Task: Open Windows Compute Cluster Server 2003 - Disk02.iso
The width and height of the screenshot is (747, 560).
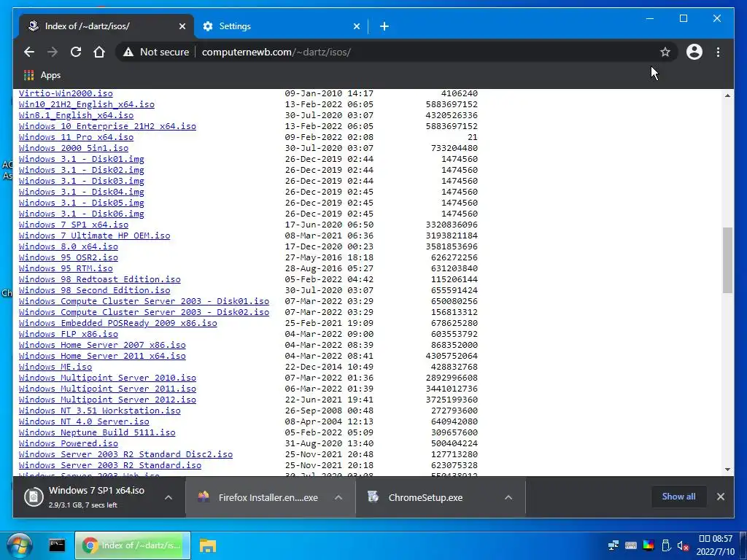Action: (x=144, y=312)
